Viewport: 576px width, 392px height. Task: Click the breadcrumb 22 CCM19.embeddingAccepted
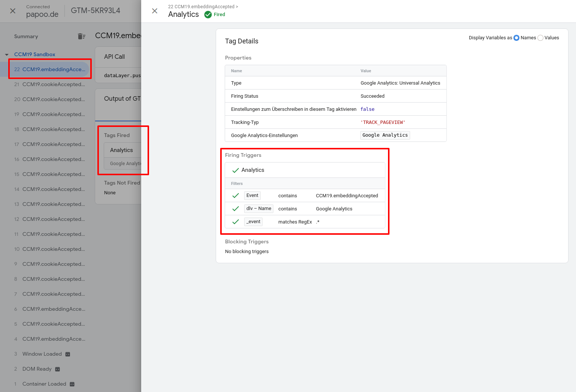[x=201, y=6]
